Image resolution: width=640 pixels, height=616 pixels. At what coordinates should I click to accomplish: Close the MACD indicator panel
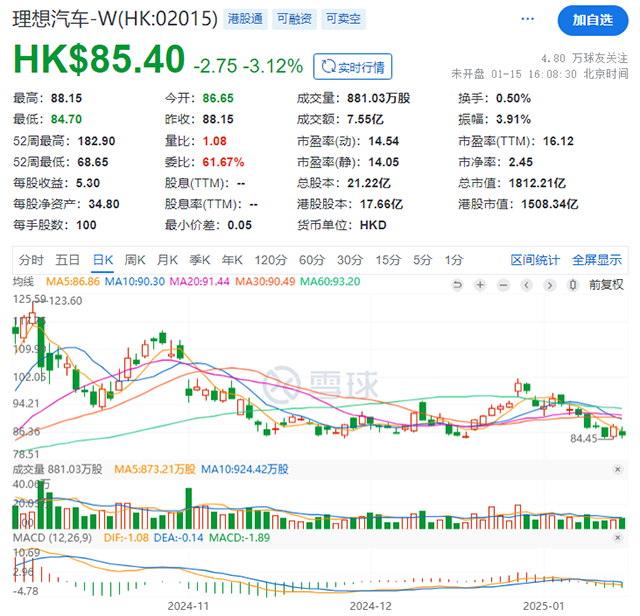click(618, 538)
